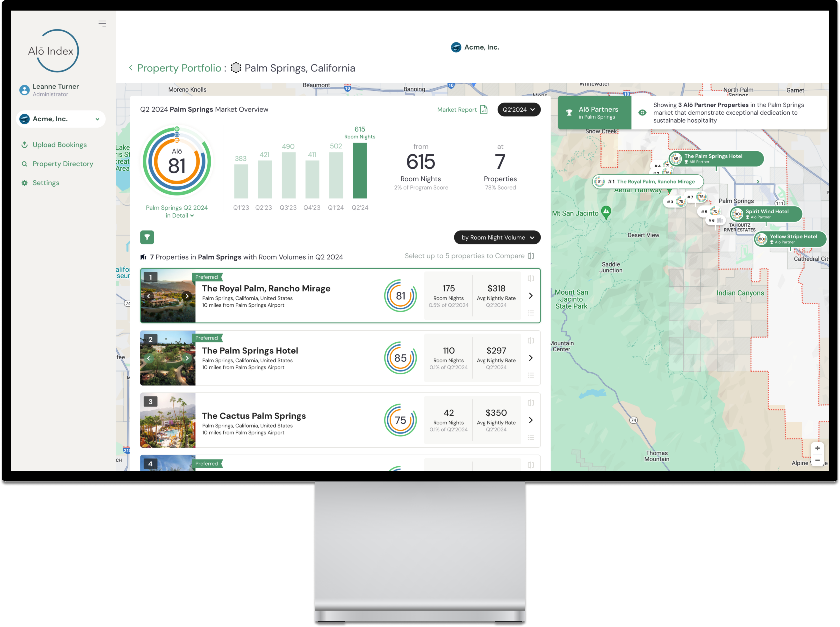
Task: Open The Cactus Palm Springs title
Action: tap(254, 416)
